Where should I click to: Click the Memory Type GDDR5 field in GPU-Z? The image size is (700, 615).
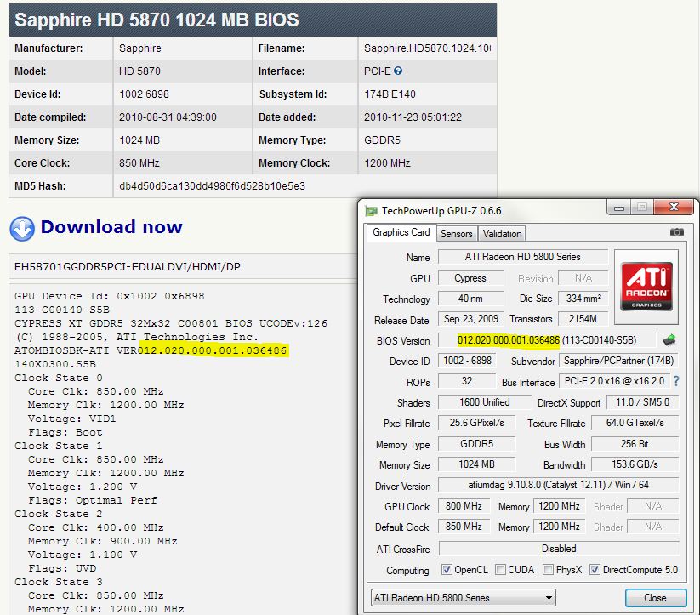click(x=477, y=444)
